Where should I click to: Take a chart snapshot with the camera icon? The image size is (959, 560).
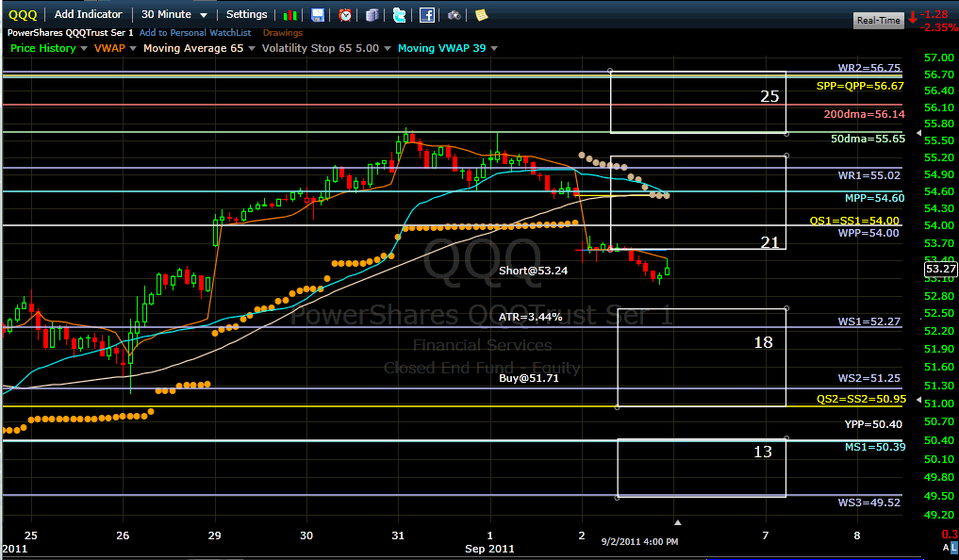point(454,15)
